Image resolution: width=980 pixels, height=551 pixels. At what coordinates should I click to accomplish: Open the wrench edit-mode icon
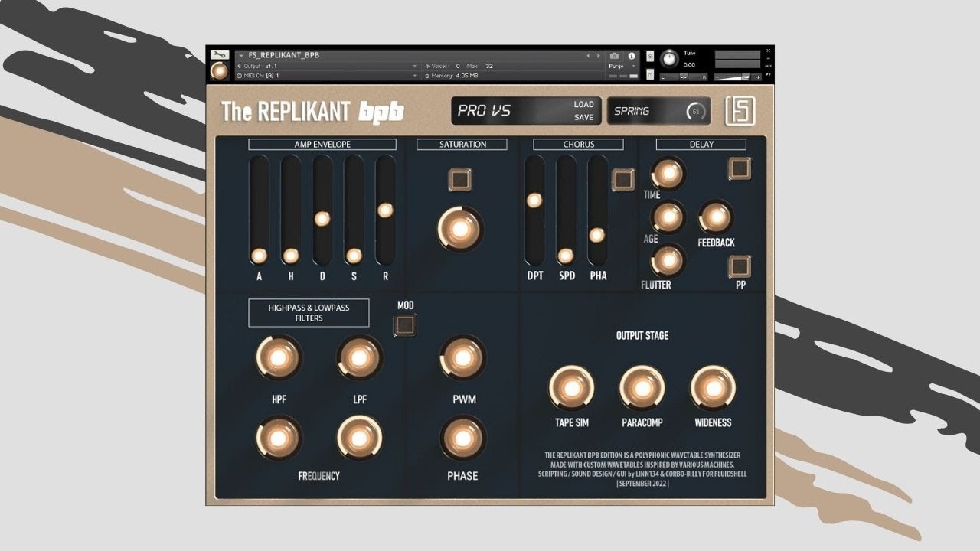coord(219,55)
